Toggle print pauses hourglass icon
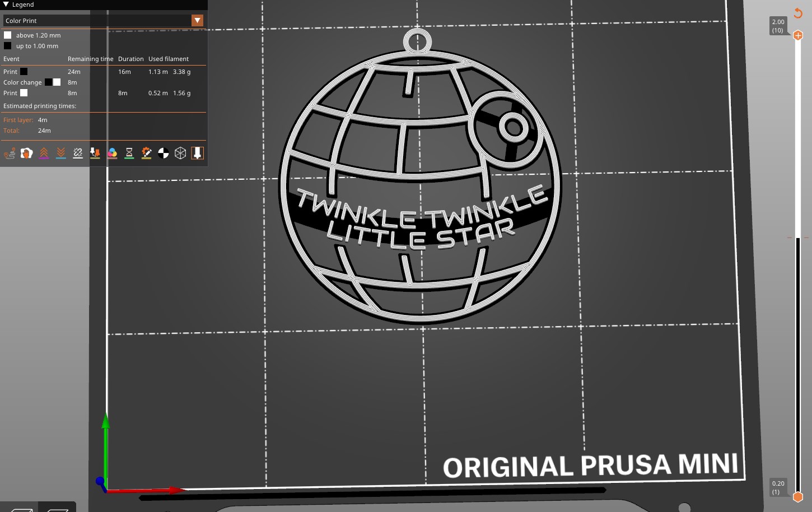 coord(129,153)
